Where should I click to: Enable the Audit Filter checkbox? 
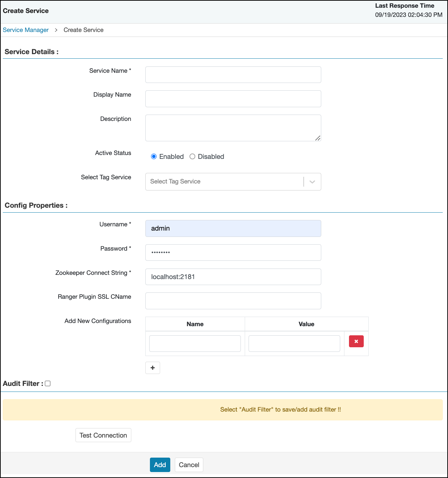[x=48, y=384]
